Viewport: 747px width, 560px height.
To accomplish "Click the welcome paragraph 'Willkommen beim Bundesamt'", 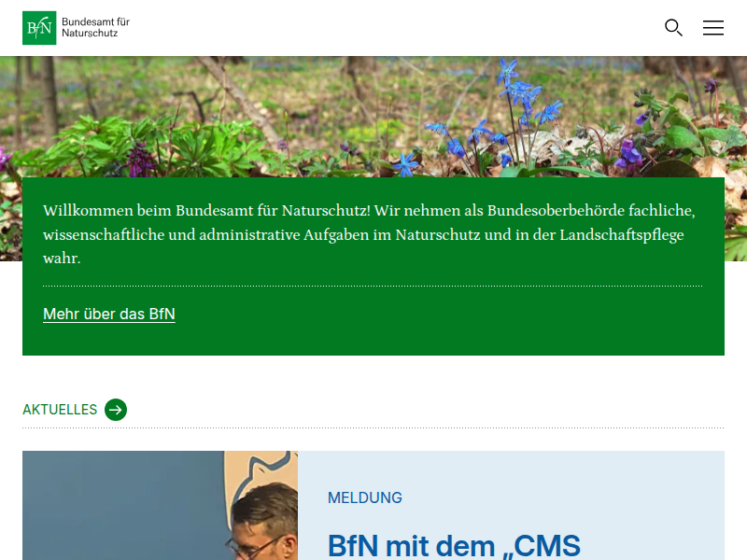I will click(369, 233).
